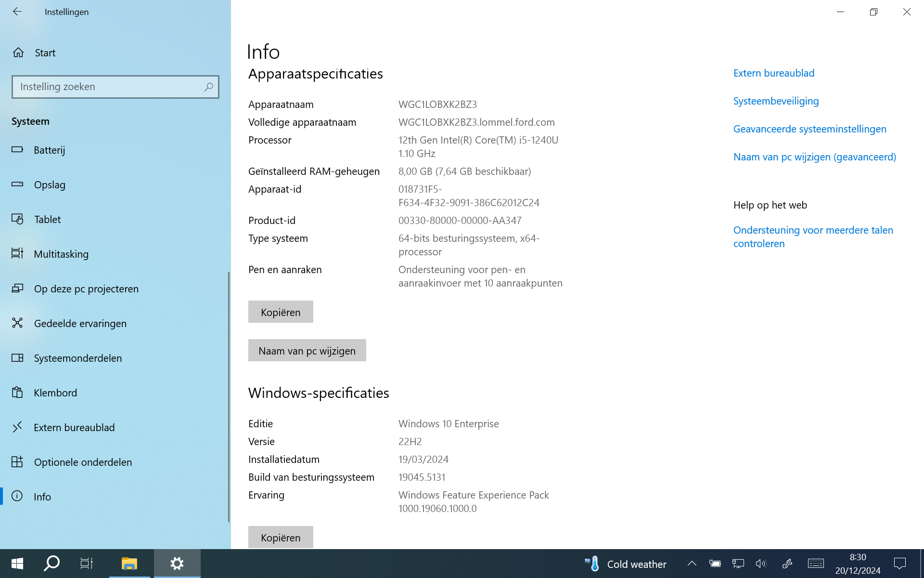The width and height of the screenshot is (924, 578).
Task: Open File Explorer from the taskbar
Action: (x=129, y=564)
